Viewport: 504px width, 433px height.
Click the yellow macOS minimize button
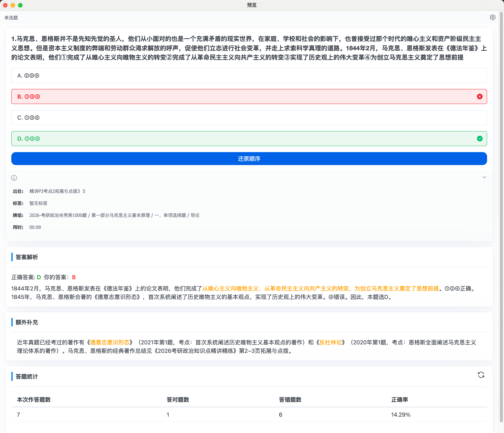13,5
